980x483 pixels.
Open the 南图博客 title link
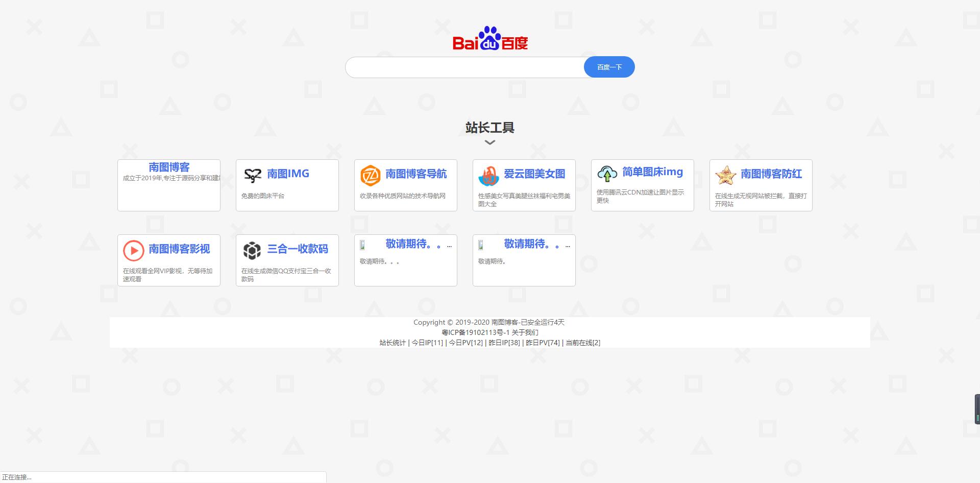tap(169, 167)
